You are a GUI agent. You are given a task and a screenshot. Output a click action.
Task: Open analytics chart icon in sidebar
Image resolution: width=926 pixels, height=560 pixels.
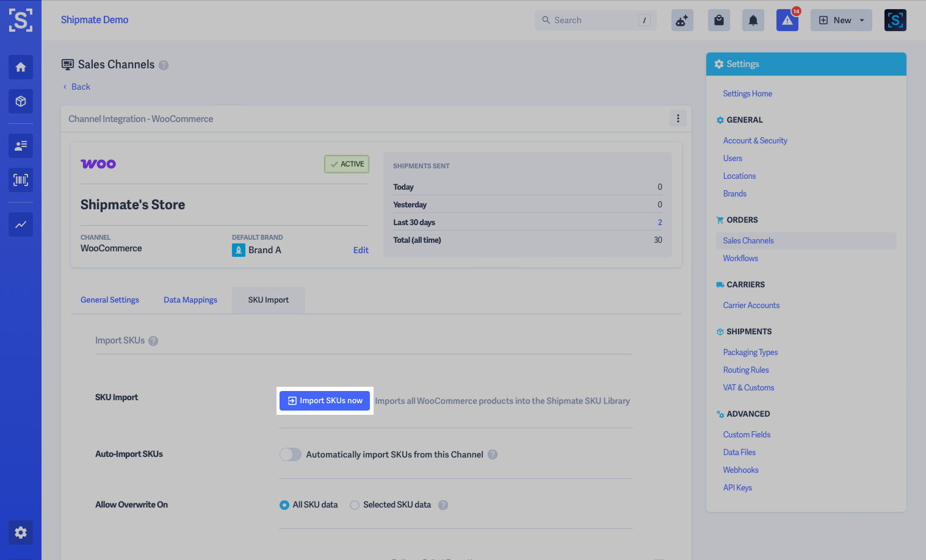point(21,224)
